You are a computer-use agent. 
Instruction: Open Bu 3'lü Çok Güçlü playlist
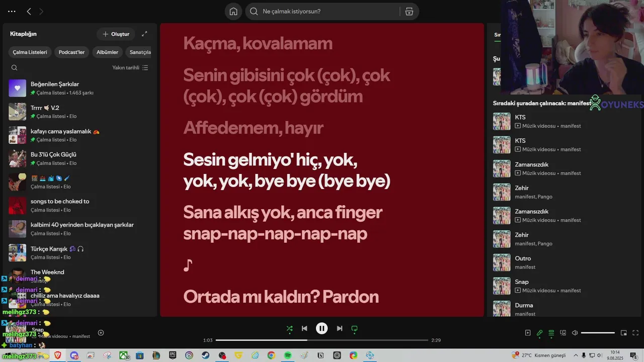[x=80, y=158]
